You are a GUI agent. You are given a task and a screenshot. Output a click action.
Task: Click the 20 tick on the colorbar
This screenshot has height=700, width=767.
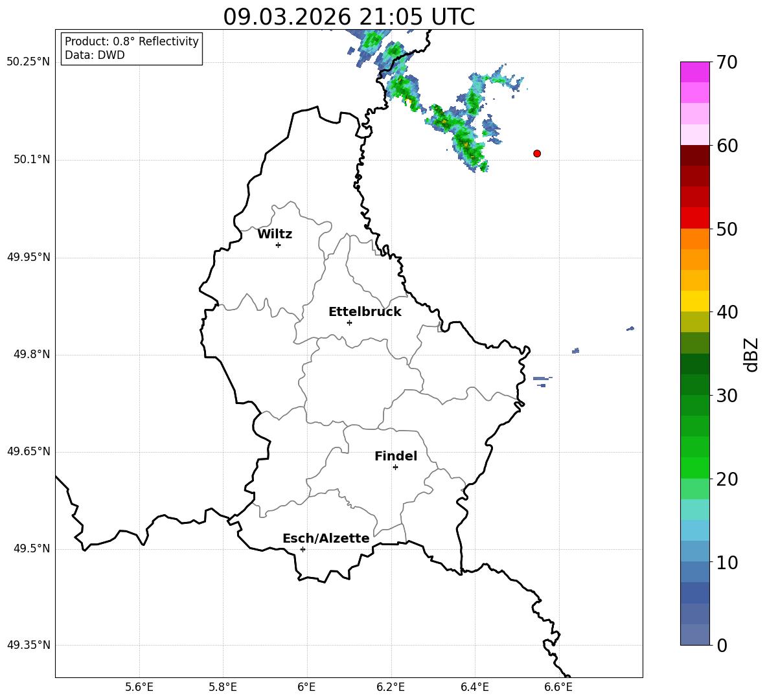click(727, 479)
